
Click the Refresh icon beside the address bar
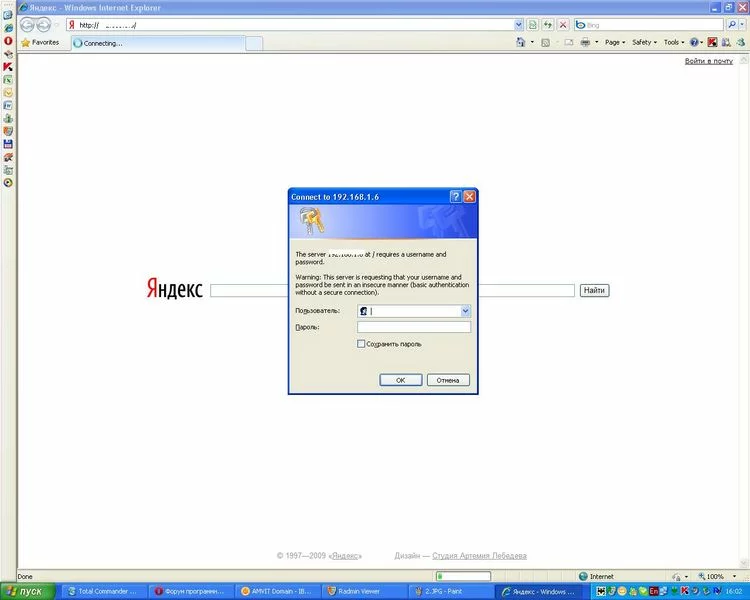point(548,24)
